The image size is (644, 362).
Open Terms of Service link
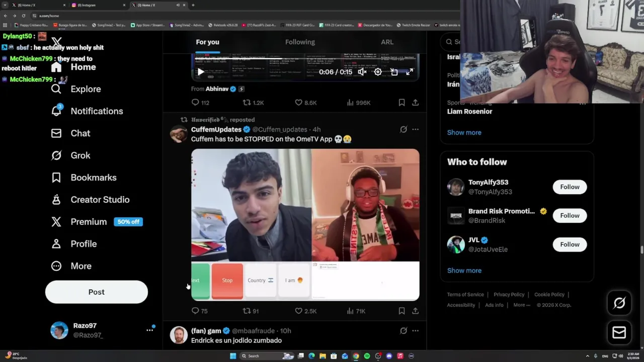click(x=465, y=295)
